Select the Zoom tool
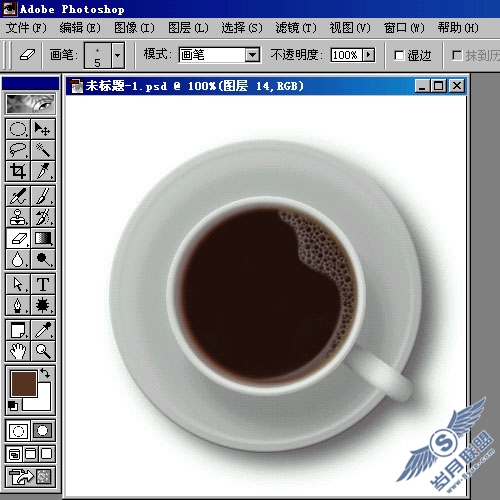This screenshot has height=500, width=500. pyautogui.click(x=43, y=351)
